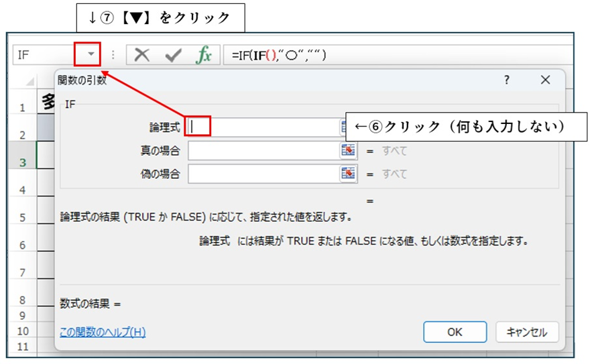Close the 関数の引数 dialog with X
The image size is (594, 364).
pos(545,80)
